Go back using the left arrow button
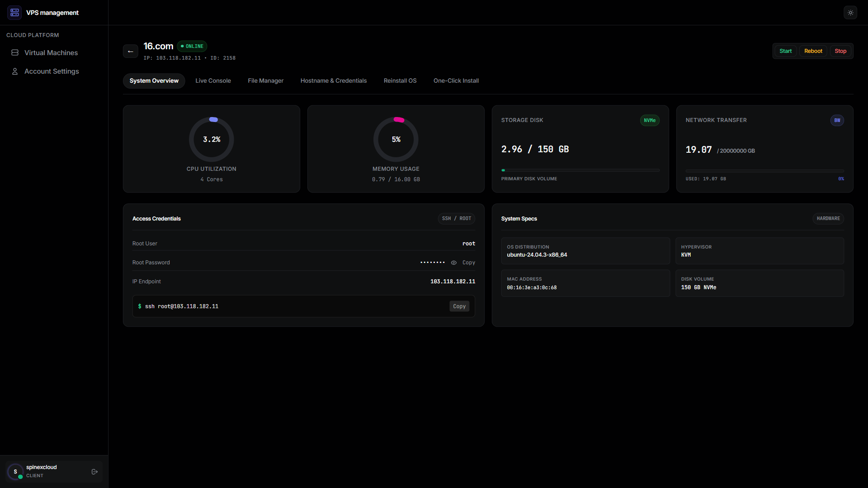Viewport: 868px width, 488px height. tap(131, 51)
